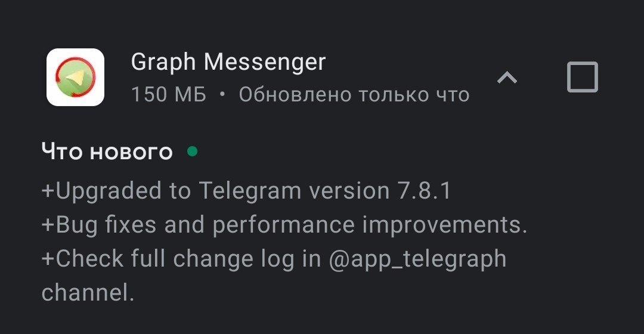Open the Graph Messenger app title
Viewport: 644px width, 334px height.
coord(228,62)
